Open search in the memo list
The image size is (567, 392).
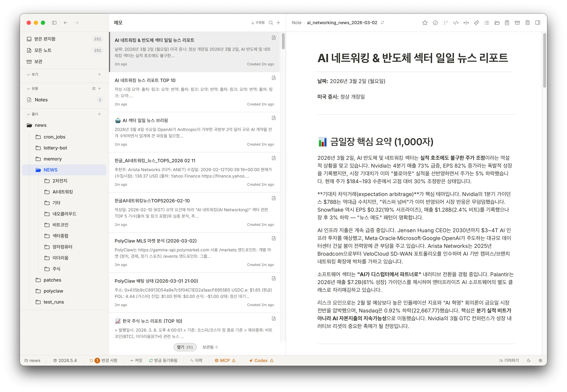pyautogui.click(x=271, y=23)
